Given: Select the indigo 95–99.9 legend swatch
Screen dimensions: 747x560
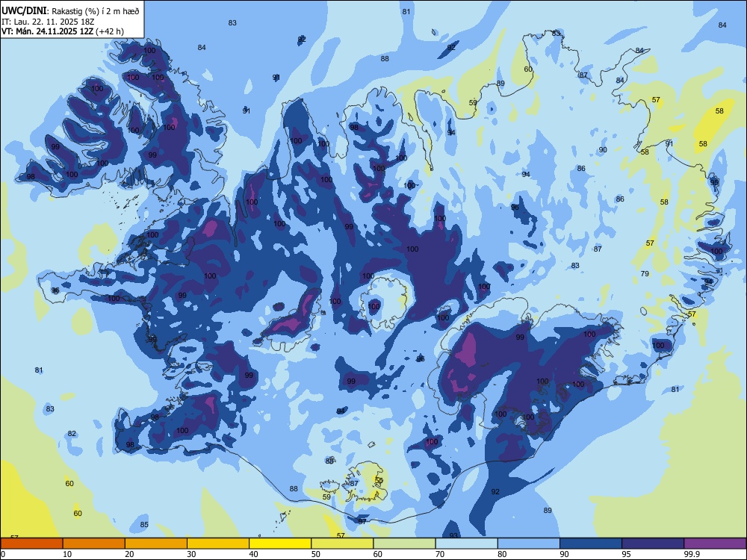Looking at the screenshot, I should (653, 544).
